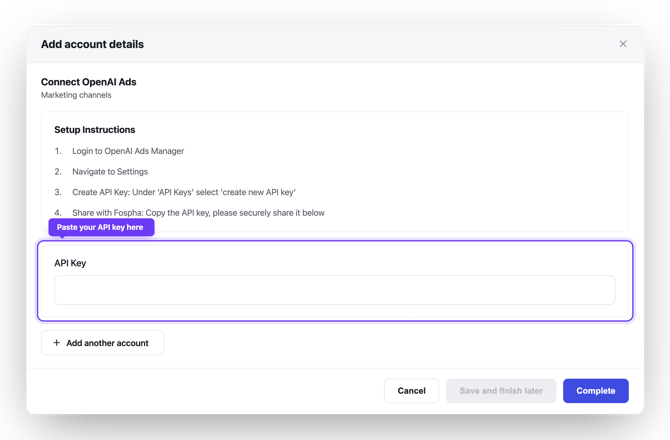Close the Add account details dialog
This screenshot has width=670, height=440.
(x=623, y=44)
